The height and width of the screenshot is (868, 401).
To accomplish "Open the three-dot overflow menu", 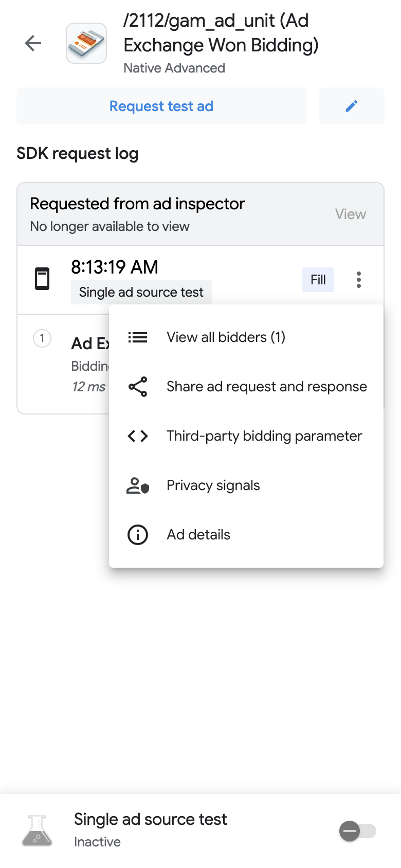I will click(358, 279).
